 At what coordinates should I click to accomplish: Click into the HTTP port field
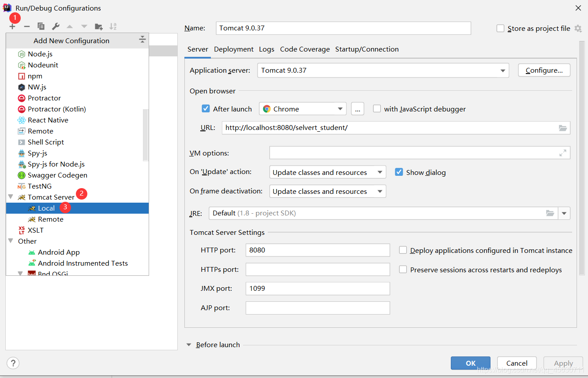pyautogui.click(x=318, y=250)
